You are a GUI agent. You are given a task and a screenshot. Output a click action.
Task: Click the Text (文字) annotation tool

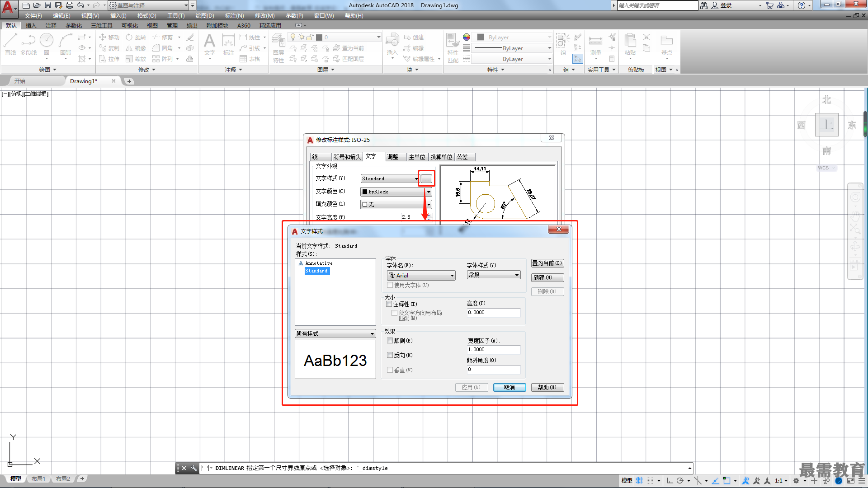coord(209,44)
